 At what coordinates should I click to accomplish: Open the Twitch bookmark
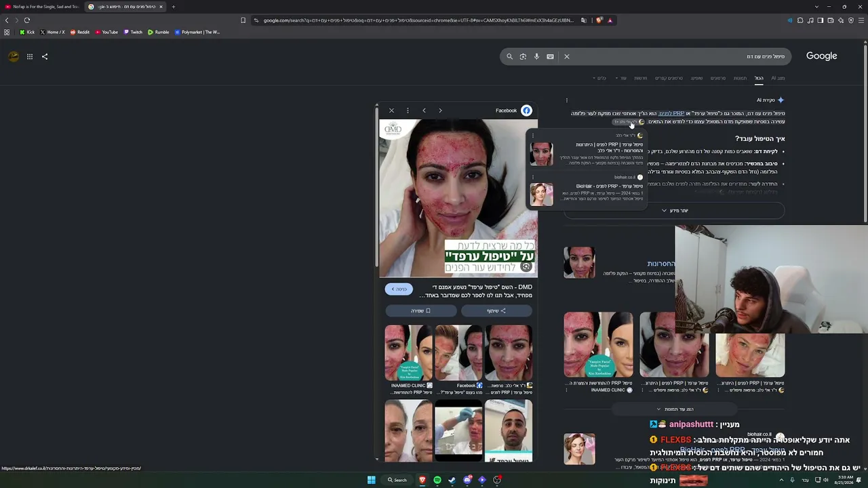pos(134,32)
